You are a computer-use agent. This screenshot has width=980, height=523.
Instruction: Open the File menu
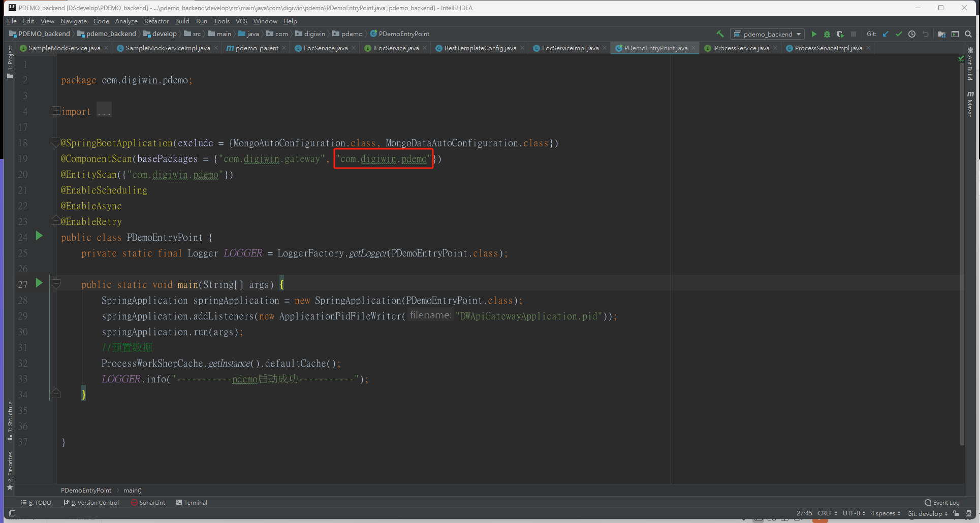pyautogui.click(x=12, y=21)
